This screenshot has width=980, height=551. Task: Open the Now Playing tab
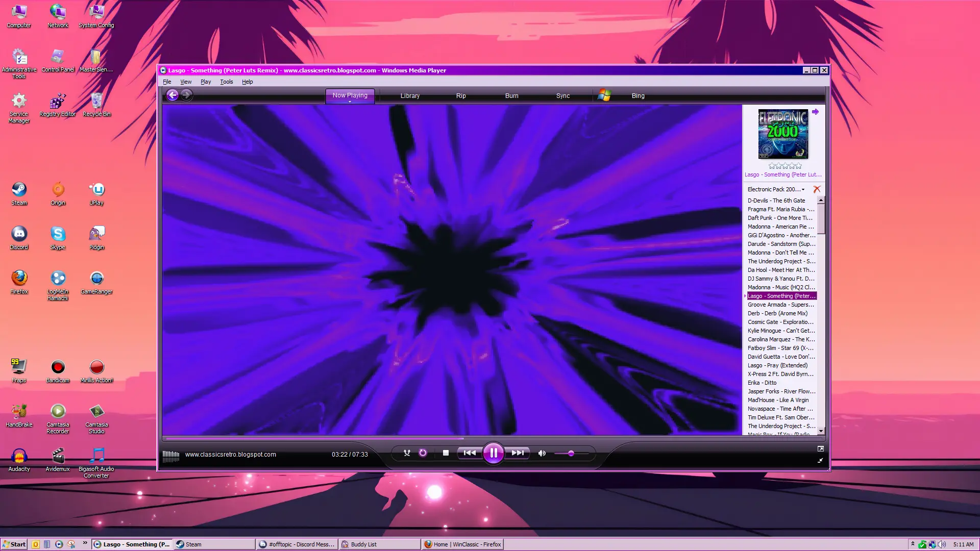[x=350, y=95]
